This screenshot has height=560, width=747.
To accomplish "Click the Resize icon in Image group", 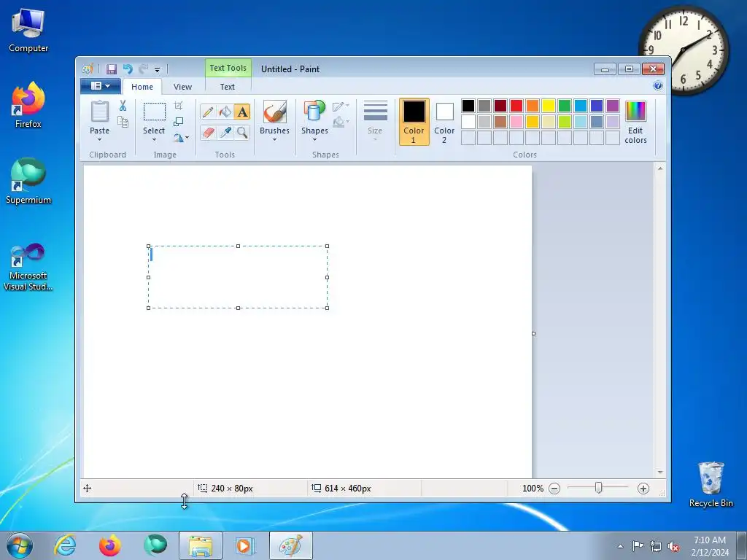I will coord(178,122).
